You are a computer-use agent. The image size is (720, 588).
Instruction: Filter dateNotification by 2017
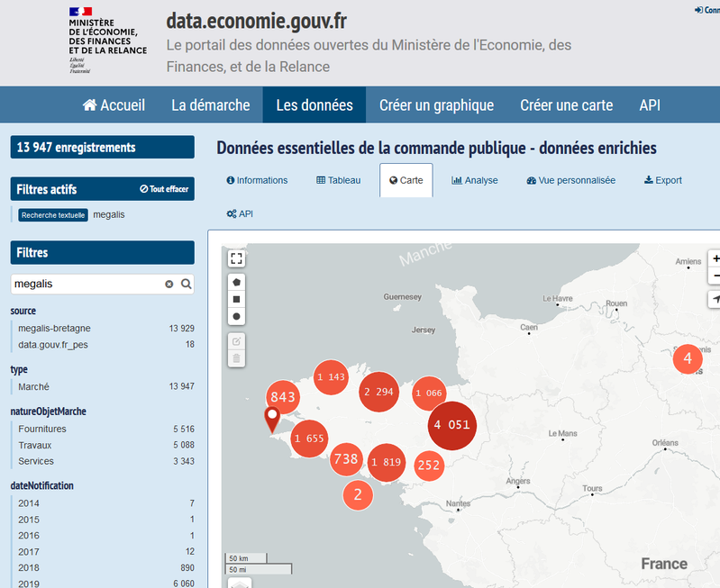(106, 552)
